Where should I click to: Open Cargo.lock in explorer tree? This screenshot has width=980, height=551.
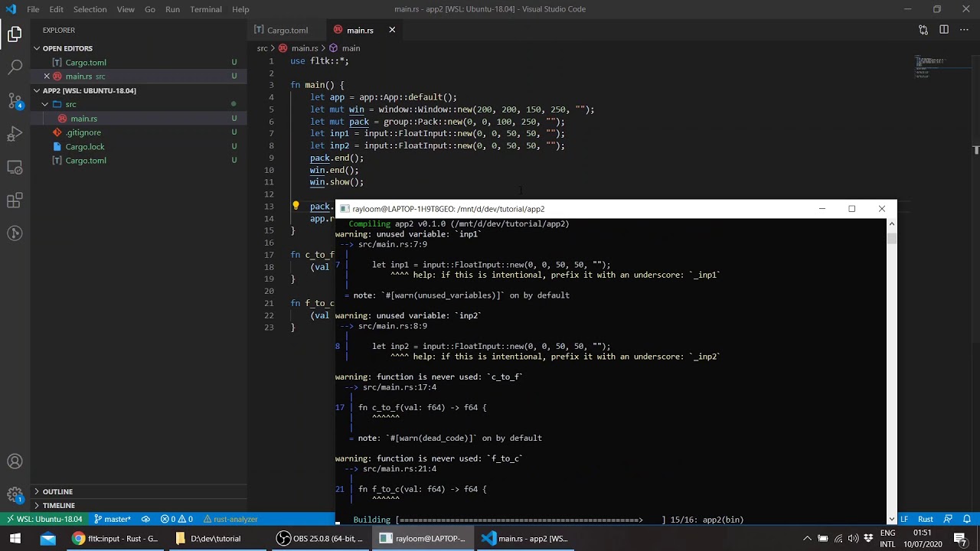[138, 146]
